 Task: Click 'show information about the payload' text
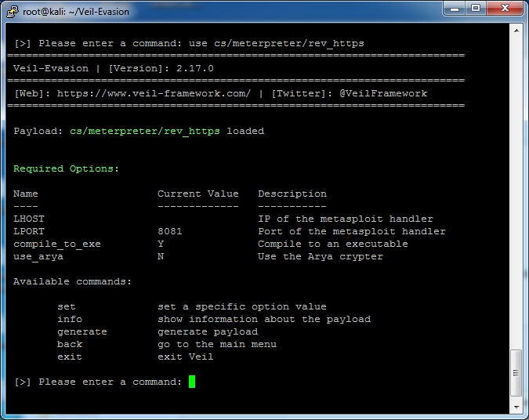(x=264, y=320)
